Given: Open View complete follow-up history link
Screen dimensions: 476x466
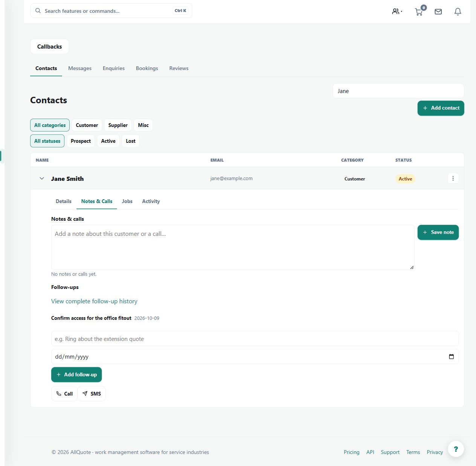Looking at the screenshot, I should pyautogui.click(x=94, y=301).
